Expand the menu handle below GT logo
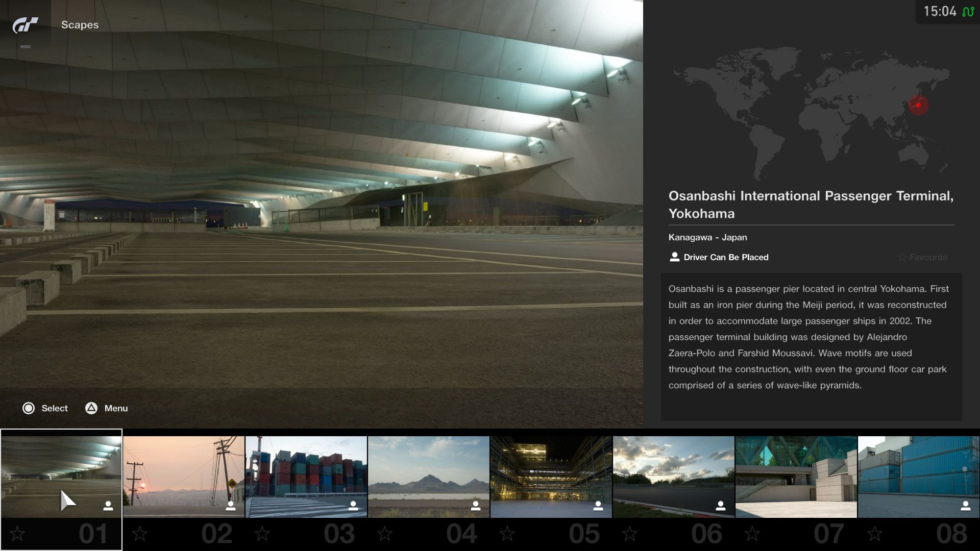 25,46
